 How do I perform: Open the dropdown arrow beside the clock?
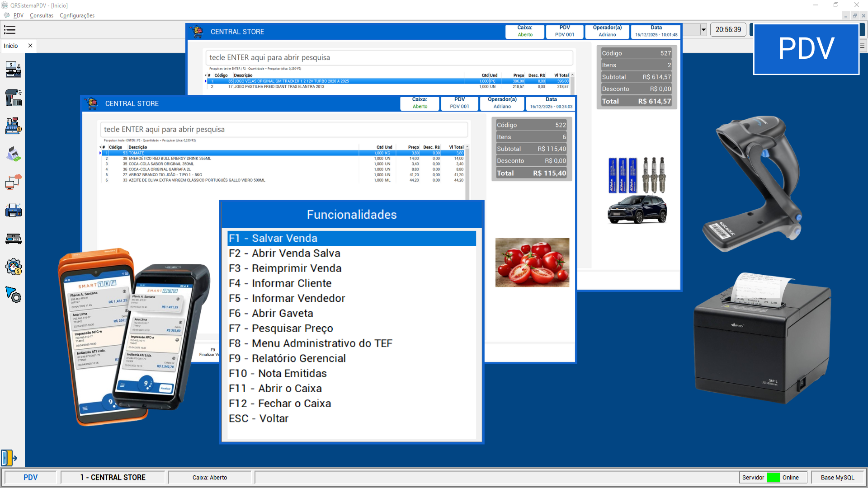(x=703, y=29)
